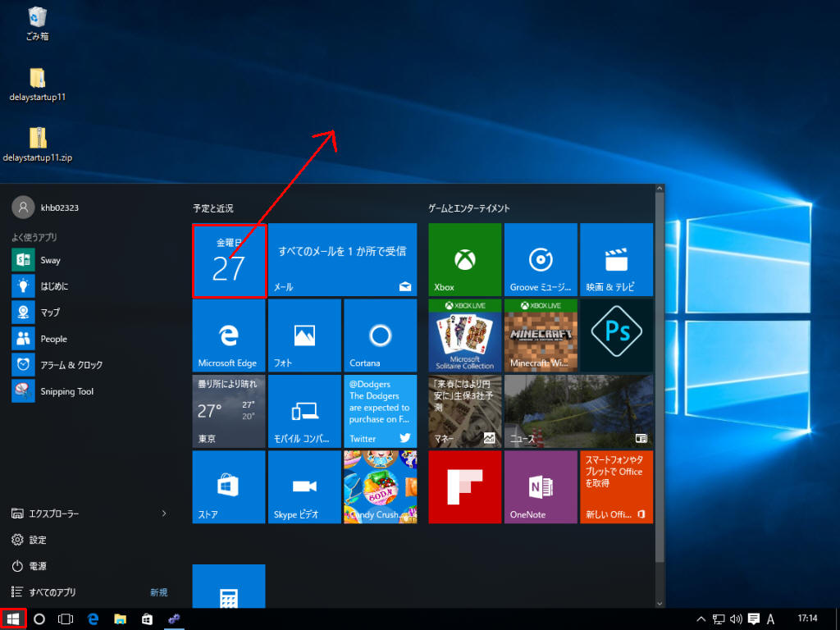Open the OneNote tile
The image size is (840, 630).
(x=541, y=487)
